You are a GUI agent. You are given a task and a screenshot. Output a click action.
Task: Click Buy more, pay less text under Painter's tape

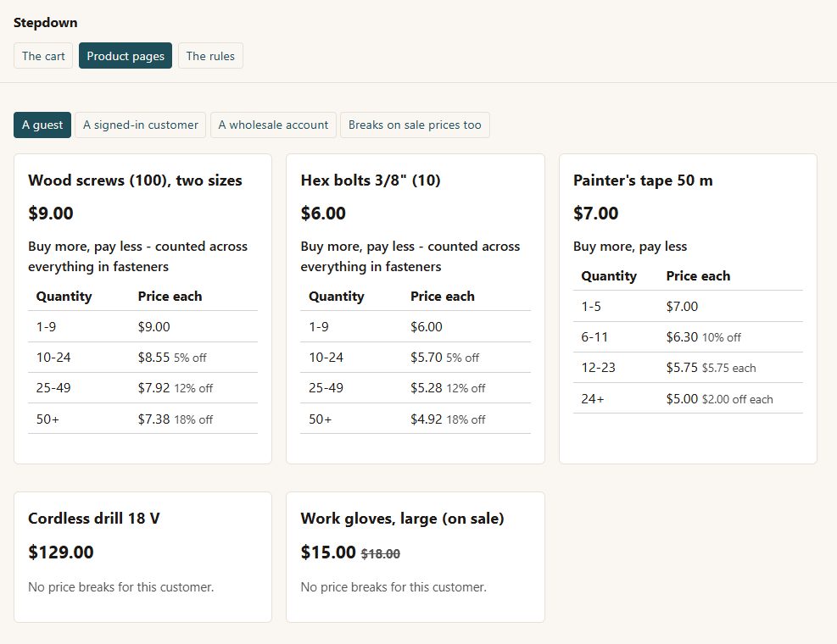point(630,247)
